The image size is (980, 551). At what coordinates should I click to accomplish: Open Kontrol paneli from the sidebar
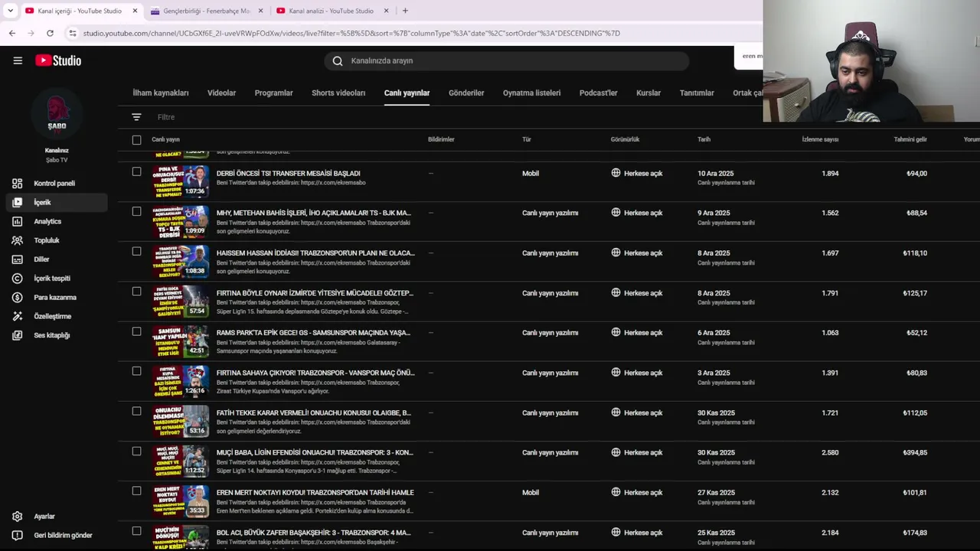54,184
